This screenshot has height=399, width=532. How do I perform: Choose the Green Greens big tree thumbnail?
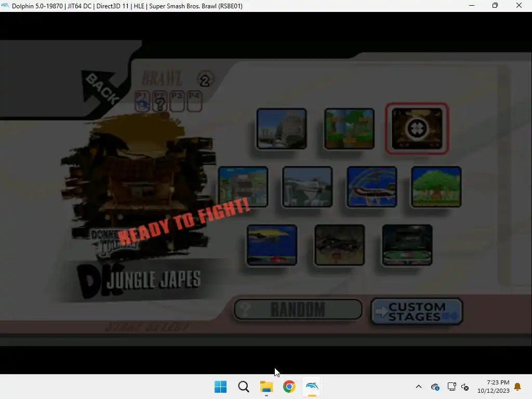(x=436, y=187)
